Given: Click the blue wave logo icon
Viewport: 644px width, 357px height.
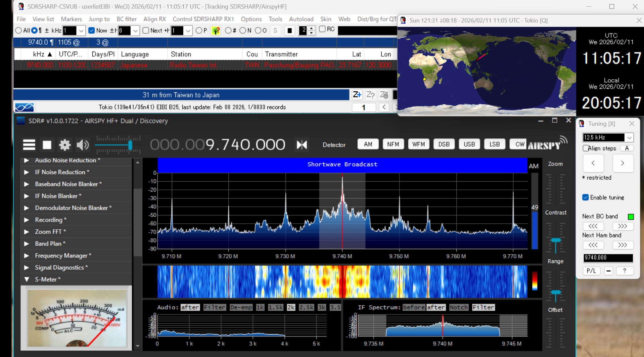Looking at the screenshot, I should coord(24,107).
